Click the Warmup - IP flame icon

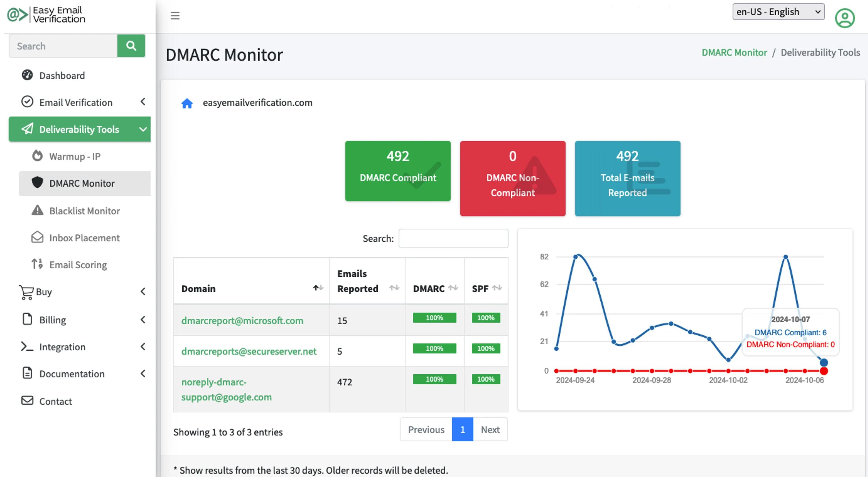[37, 156]
